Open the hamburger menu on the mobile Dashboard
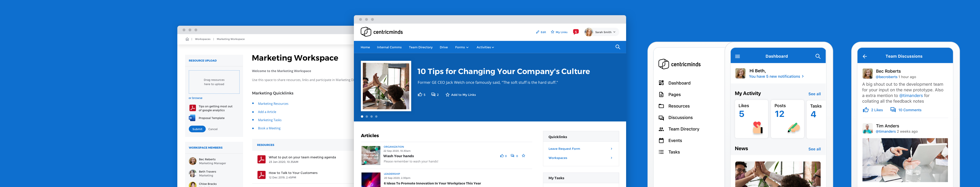The width and height of the screenshot is (980, 187). [737, 56]
